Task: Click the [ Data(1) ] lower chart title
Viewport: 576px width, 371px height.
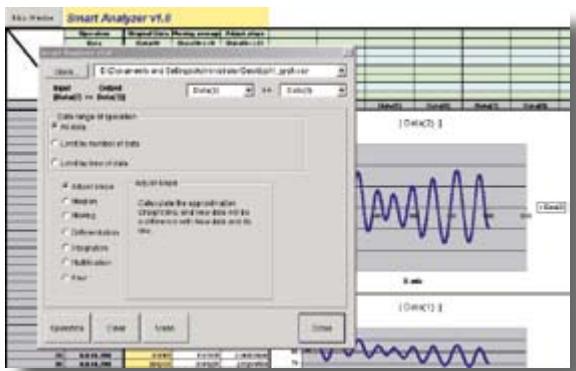Action: pos(420,307)
